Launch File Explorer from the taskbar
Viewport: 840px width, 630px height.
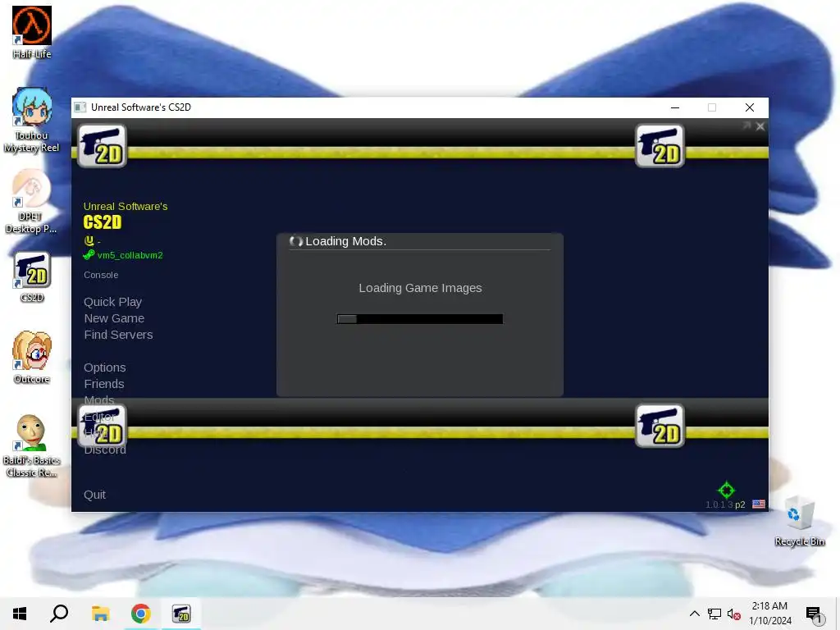100,614
